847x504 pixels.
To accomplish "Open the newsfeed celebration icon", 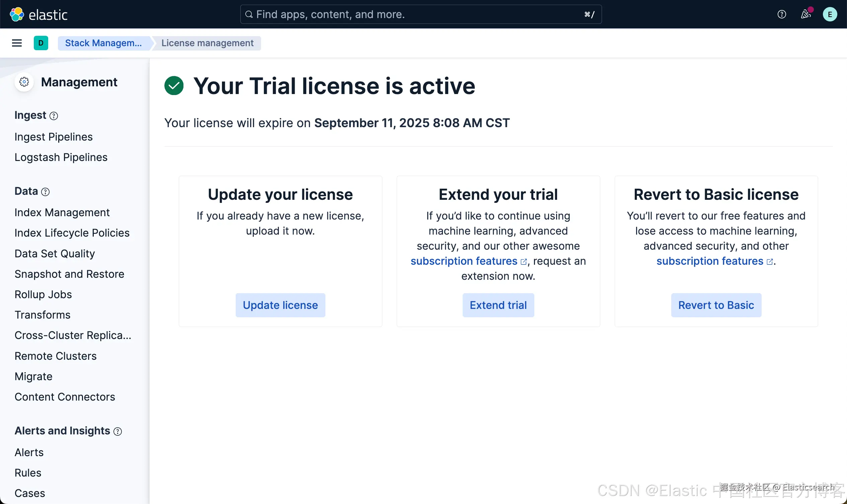I will tap(805, 14).
